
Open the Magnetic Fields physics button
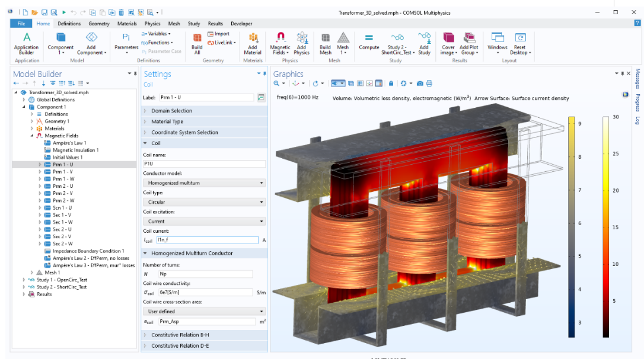(280, 43)
